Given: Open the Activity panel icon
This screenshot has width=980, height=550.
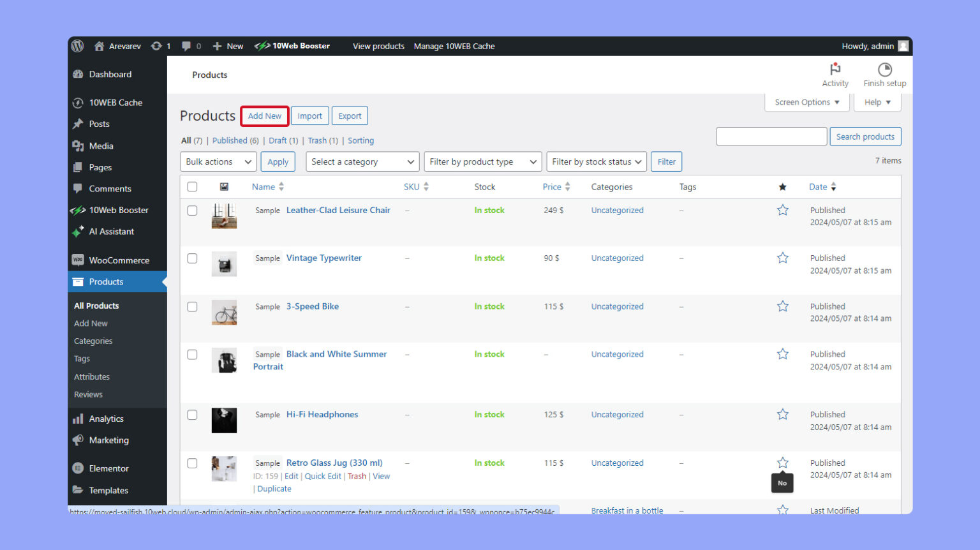Looking at the screenshot, I should tap(835, 70).
